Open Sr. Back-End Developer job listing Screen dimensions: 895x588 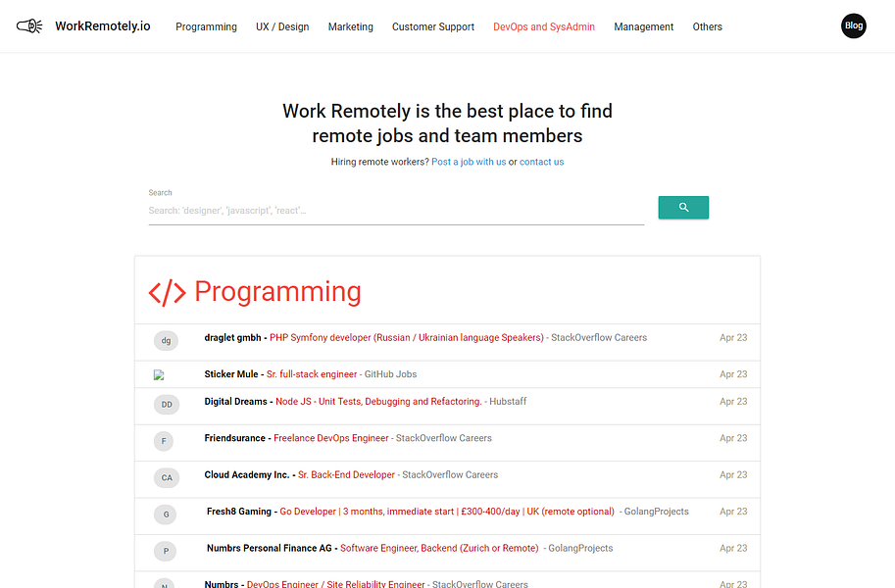(346, 474)
